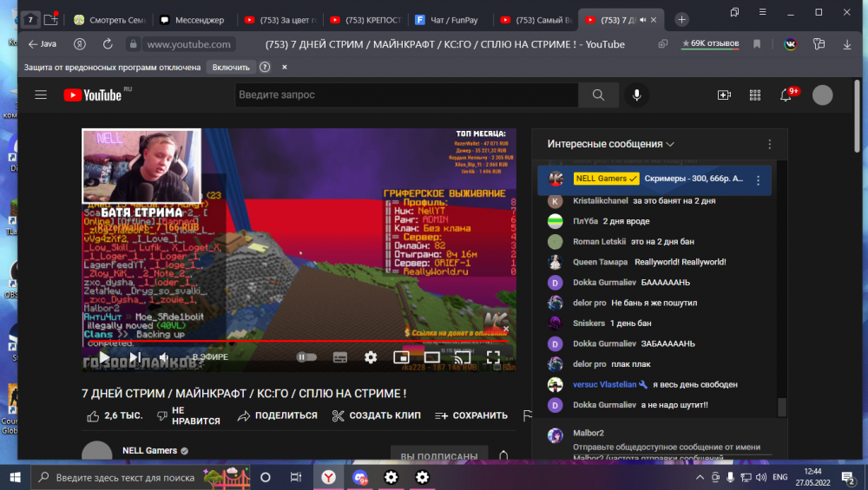This screenshot has width=868, height=490.
Task: Go to YouTube home via logo
Action: click(x=93, y=95)
